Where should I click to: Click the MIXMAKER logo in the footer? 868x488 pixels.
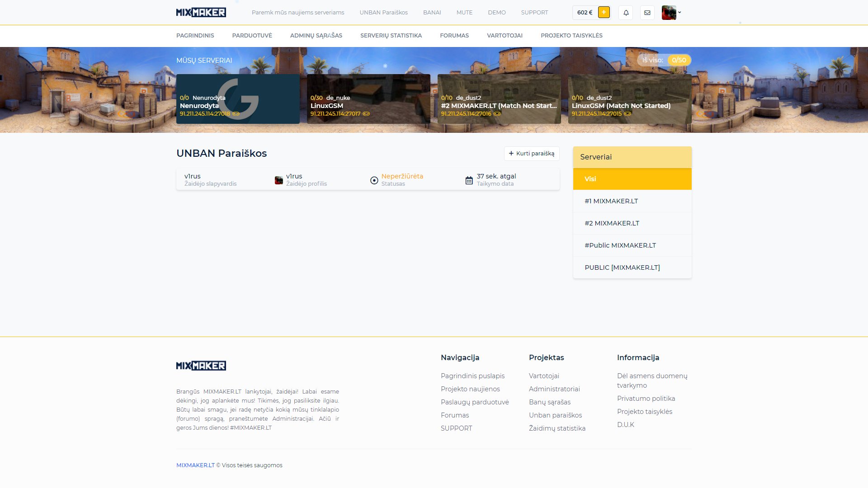[x=201, y=366]
